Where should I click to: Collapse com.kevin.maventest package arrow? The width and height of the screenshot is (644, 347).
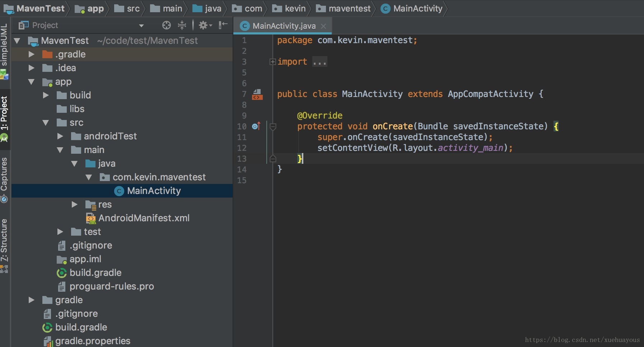click(89, 177)
